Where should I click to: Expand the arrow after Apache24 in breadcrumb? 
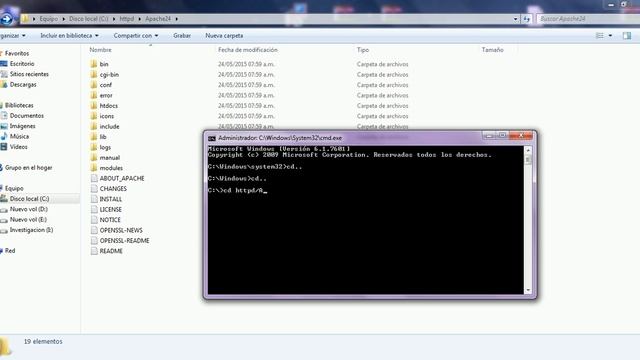click(176, 19)
